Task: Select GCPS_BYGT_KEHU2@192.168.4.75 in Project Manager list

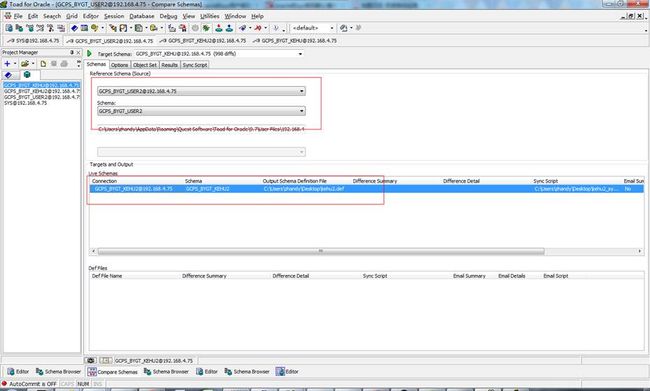Action: click(x=41, y=91)
